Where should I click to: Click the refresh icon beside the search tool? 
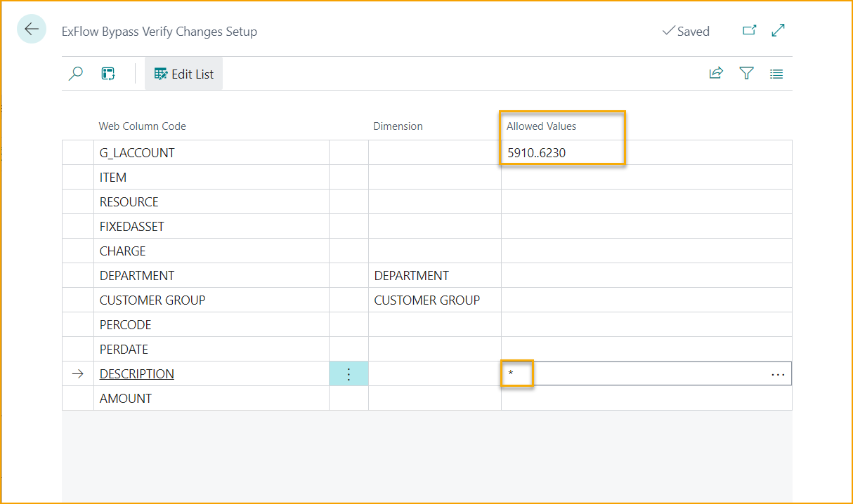click(x=108, y=73)
